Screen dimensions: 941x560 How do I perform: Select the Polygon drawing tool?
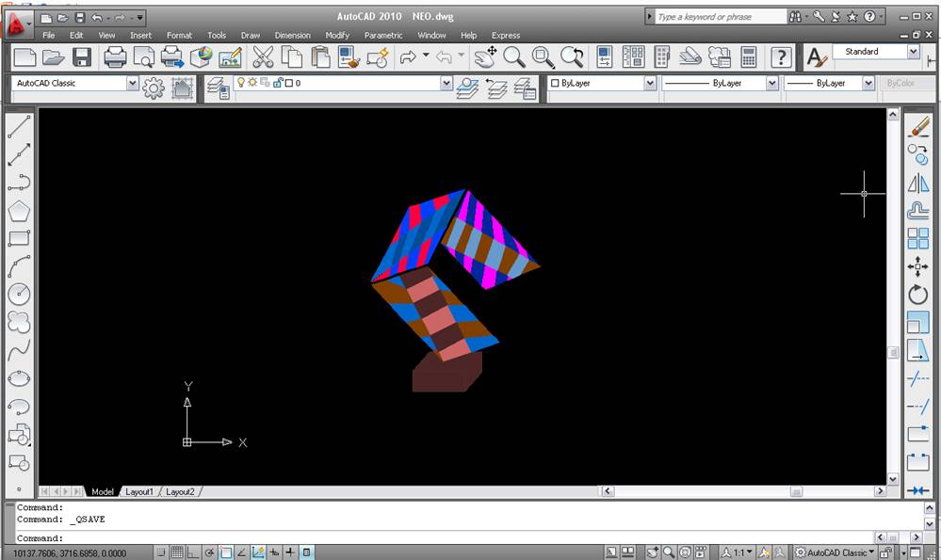(19, 211)
